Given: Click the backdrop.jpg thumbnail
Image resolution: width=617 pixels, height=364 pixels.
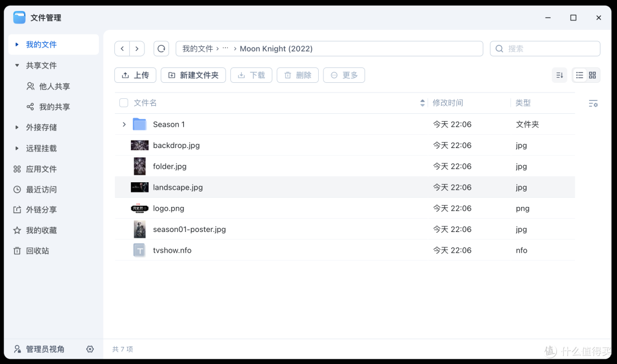Looking at the screenshot, I should [140, 145].
